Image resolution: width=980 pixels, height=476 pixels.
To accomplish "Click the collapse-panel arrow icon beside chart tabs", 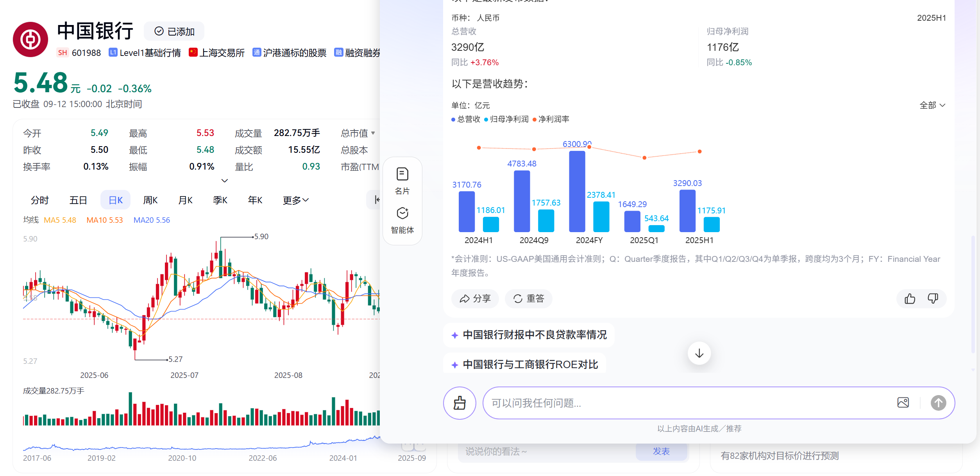I will click(x=376, y=200).
